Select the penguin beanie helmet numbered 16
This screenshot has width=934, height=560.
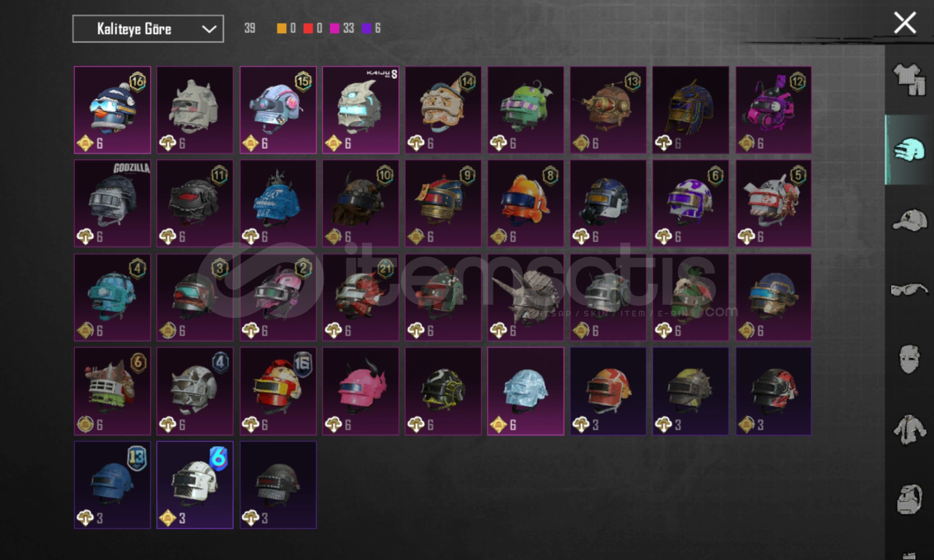tap(113, 110)
